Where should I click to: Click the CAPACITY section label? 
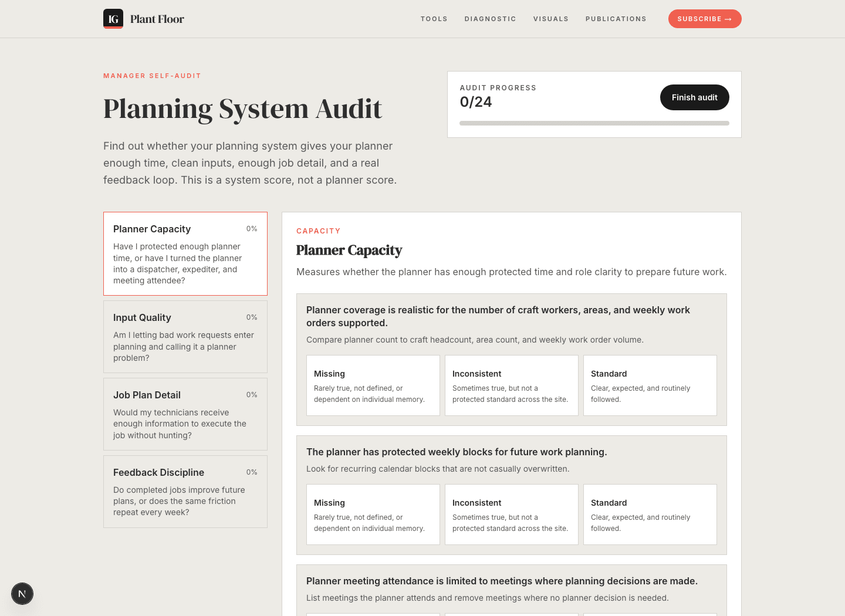(318, 231)
